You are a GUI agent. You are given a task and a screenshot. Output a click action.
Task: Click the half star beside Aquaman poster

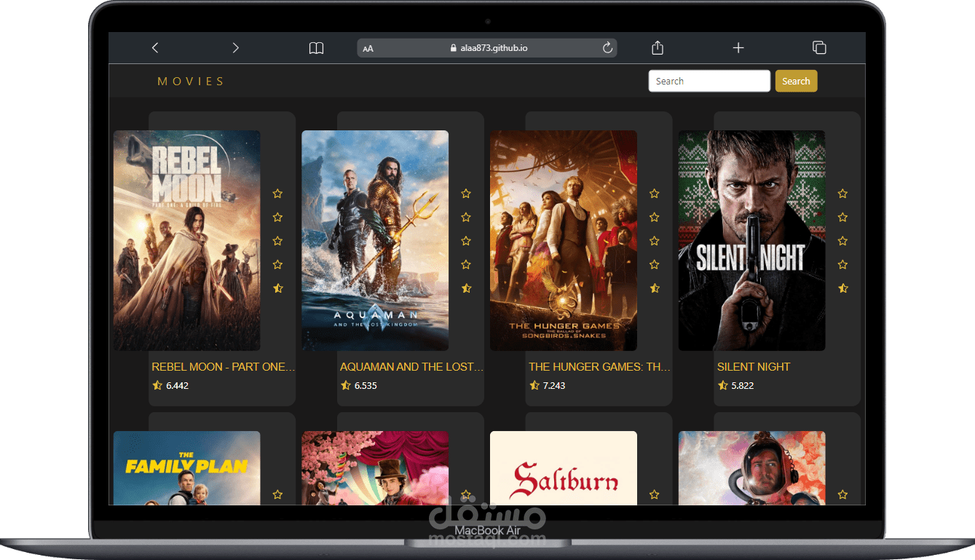(x=466, y=288)
